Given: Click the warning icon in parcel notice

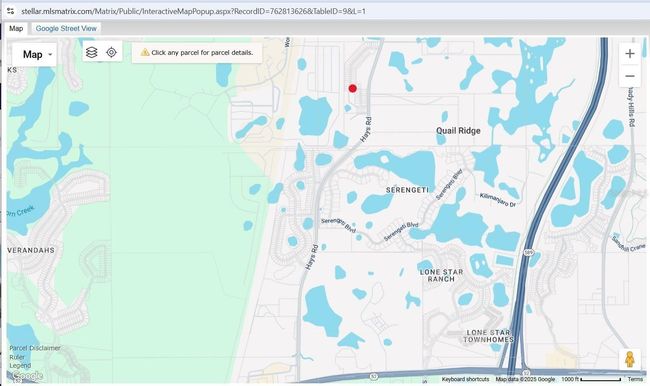Looking at the screenshot, I should [145, 52].
